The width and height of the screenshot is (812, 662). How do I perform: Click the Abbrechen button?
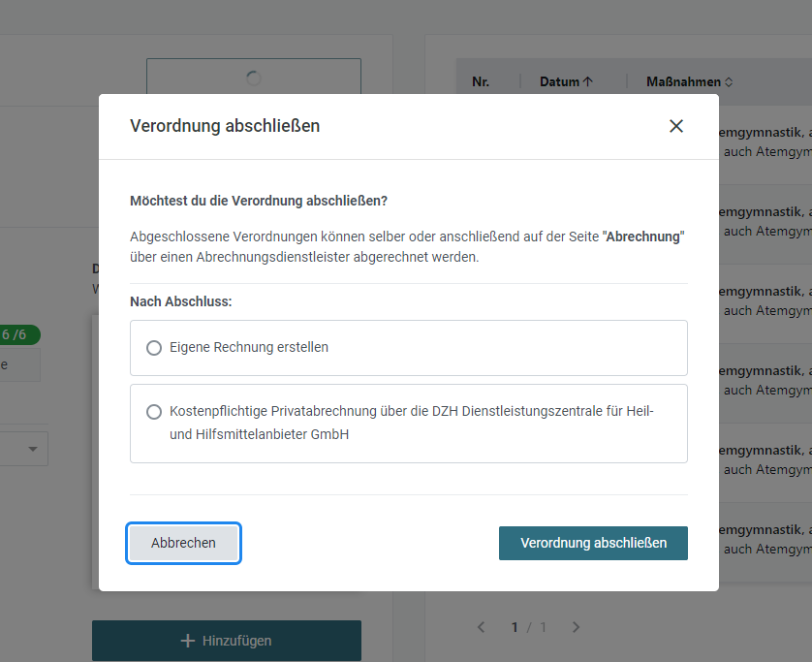tap(183, 543)
